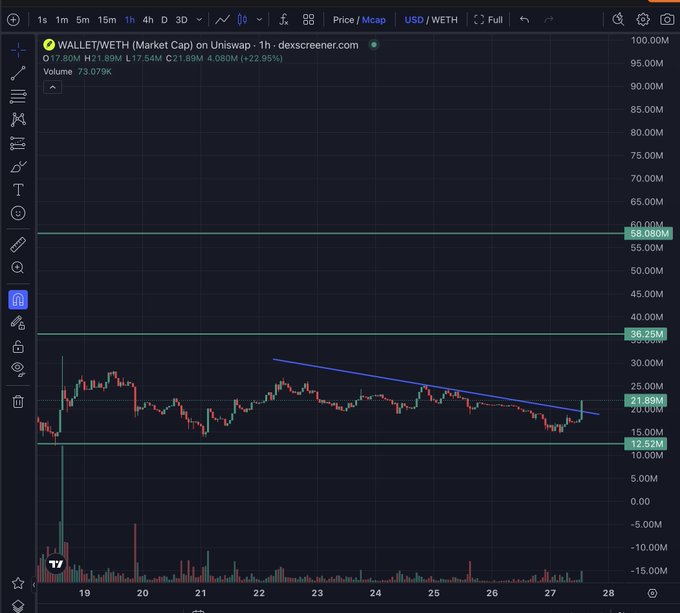Click the Volume indicator label

click(58, 72)
